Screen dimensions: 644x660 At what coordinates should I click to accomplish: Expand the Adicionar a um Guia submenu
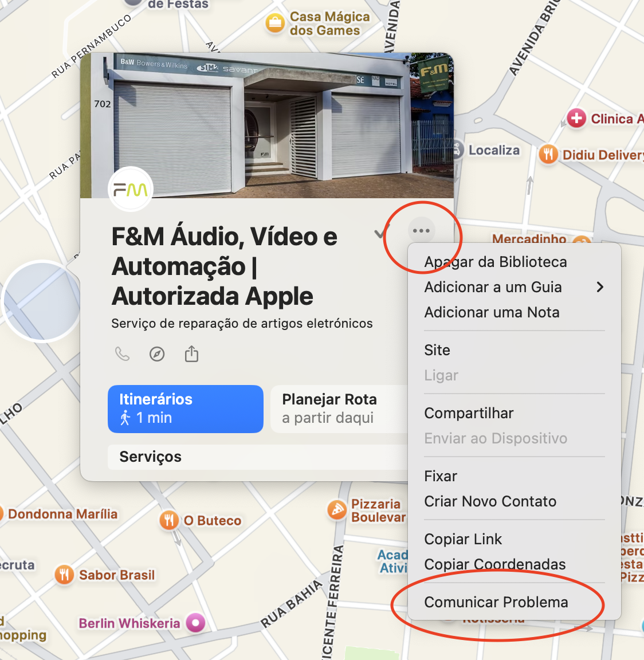(x=514, y=287)
